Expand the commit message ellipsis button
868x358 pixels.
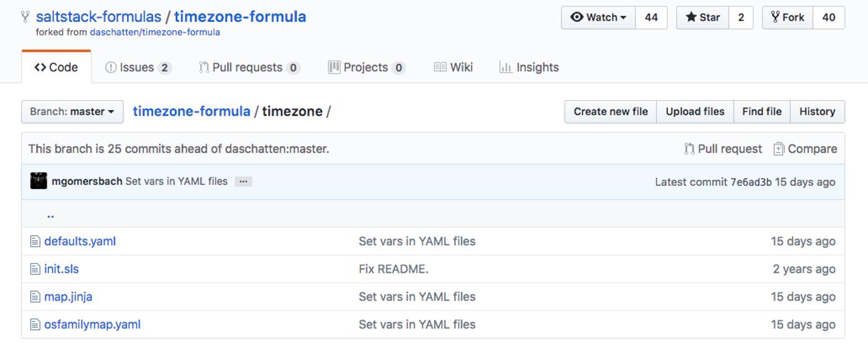[243, 182]
